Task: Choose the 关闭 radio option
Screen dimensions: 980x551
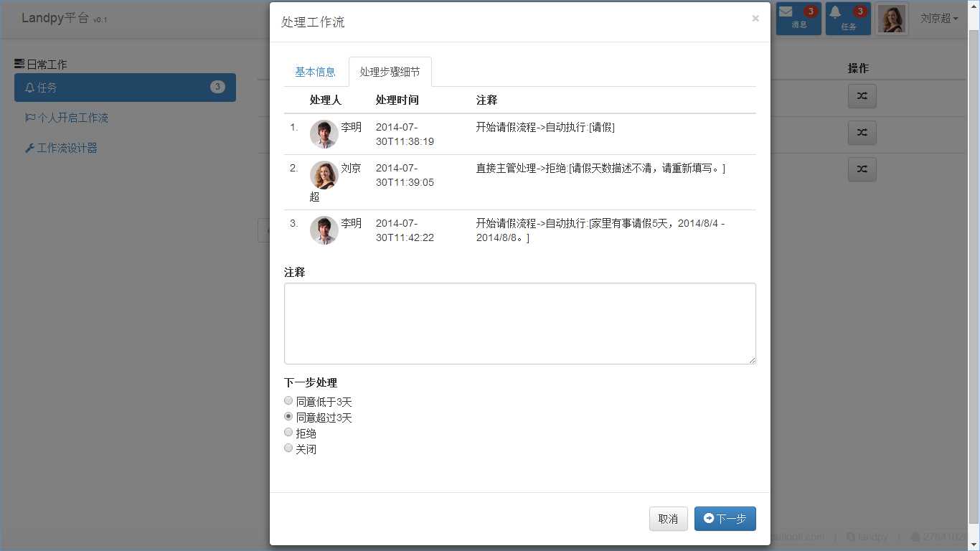Action: pyautogui.click(x=288, y=448)
